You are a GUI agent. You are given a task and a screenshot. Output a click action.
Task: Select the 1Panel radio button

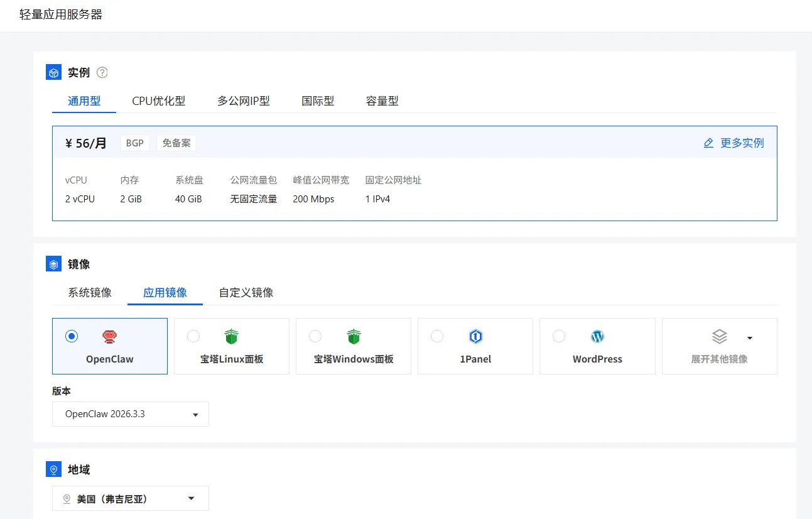click(437, 337)
